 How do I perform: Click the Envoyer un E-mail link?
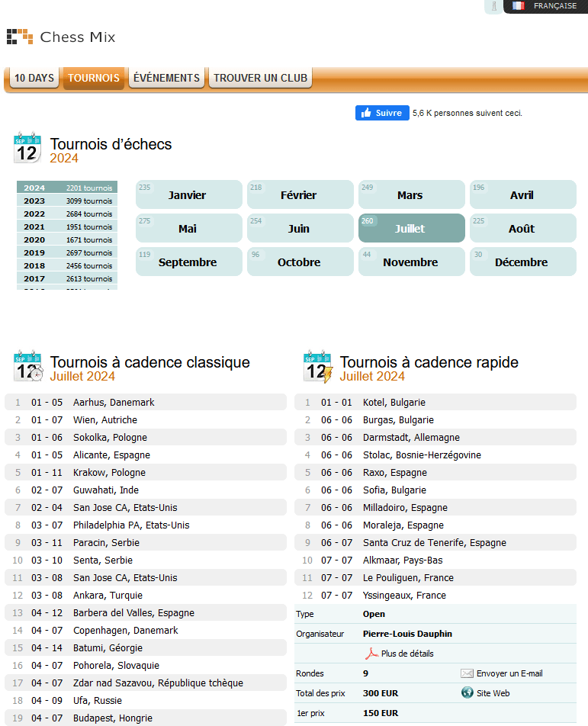click(509, 673)
